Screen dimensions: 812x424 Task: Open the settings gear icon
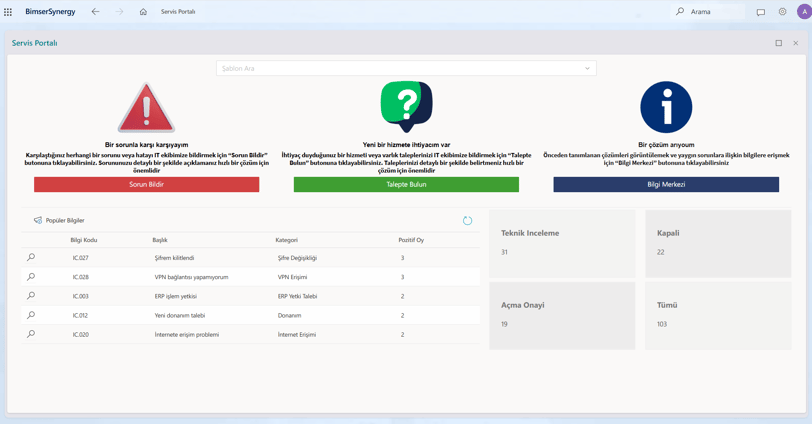[x=782, y=11]
